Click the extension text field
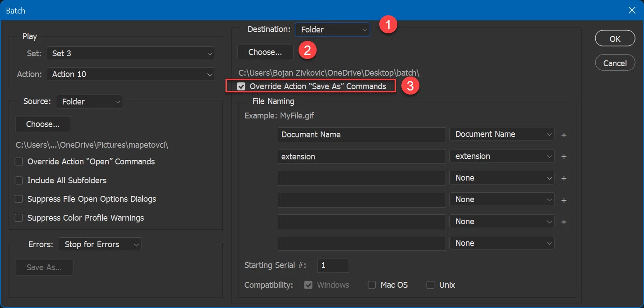The height and width of the screenshot is (308, 644). click(362, 156)
